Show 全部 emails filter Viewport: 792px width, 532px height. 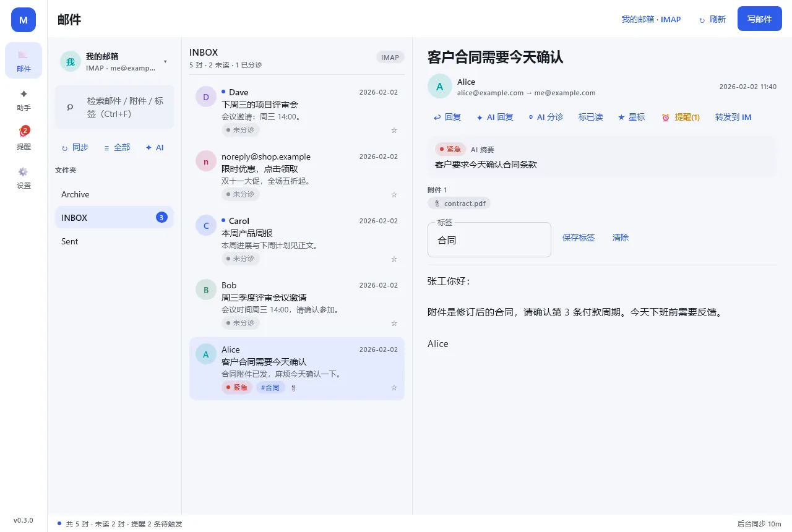[117, 147]
